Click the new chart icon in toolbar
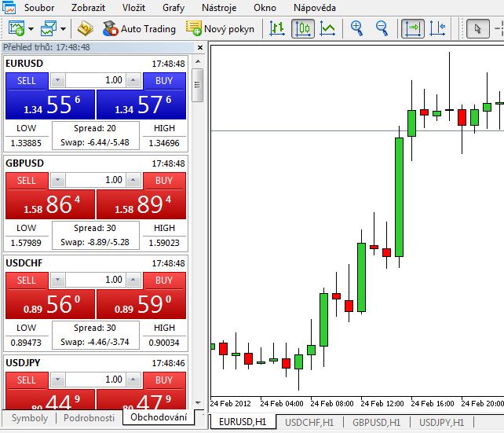 point(16,28)
